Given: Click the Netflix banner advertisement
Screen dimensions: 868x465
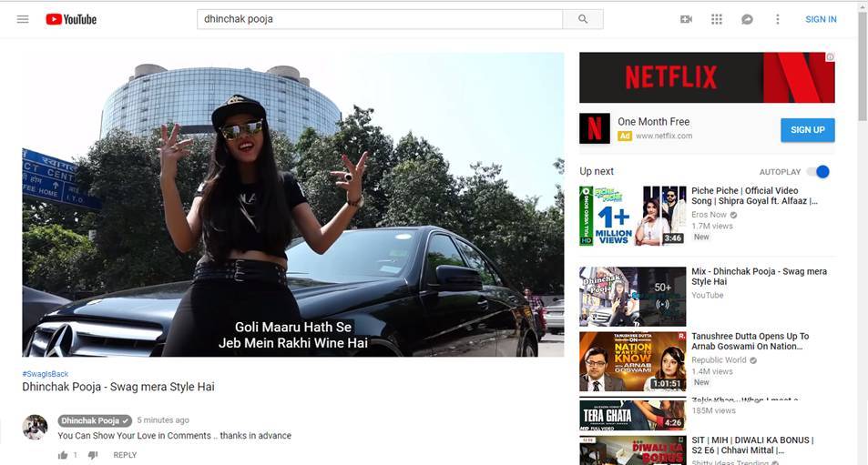Looking at the screenshot, I should [707, 77].
